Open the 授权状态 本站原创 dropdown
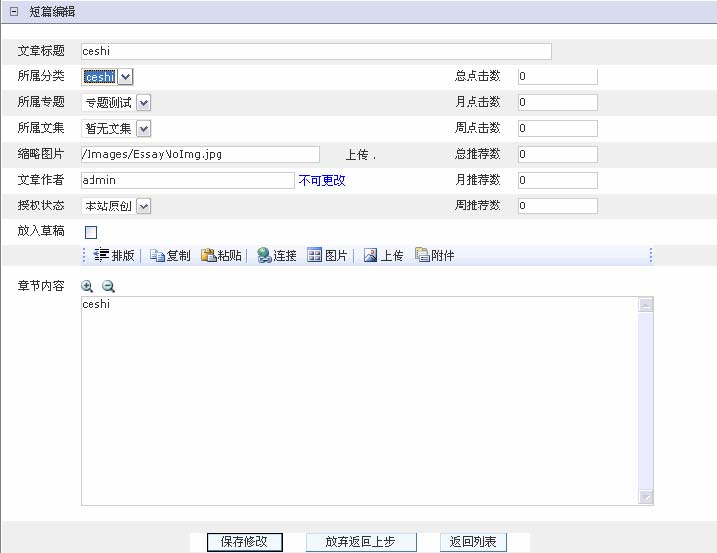The width and height of the screenshot is (717, 553). pyautogui.click(x=116, y=206)
